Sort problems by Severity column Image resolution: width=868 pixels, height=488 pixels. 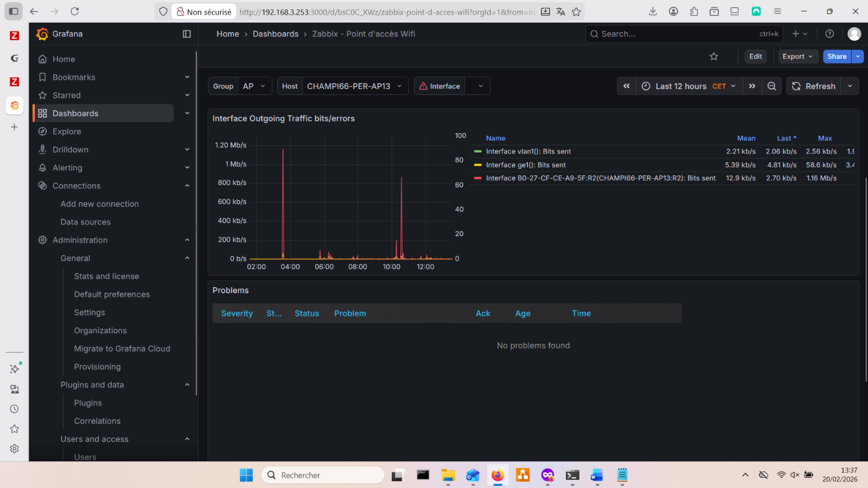pyautogui.click(x=237, y=313)
